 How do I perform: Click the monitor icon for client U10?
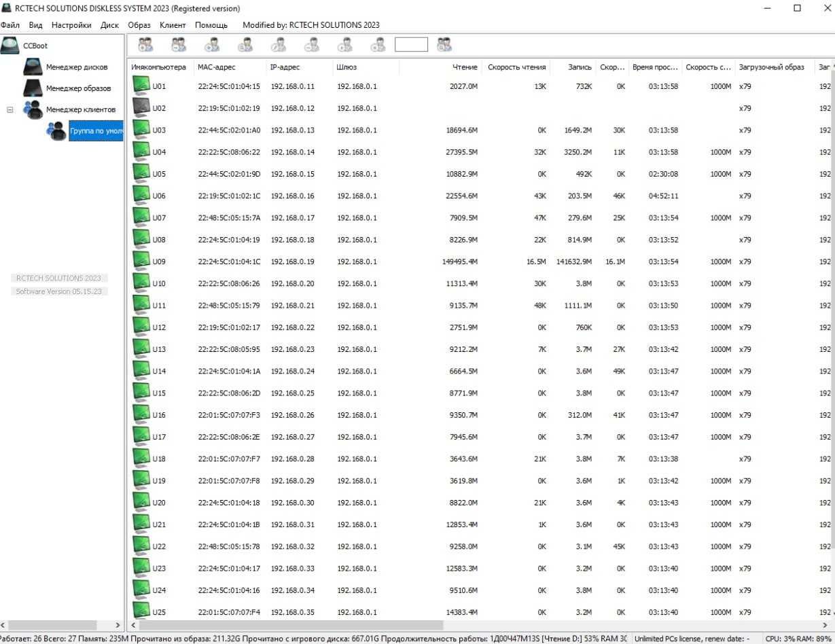(141, 283)
